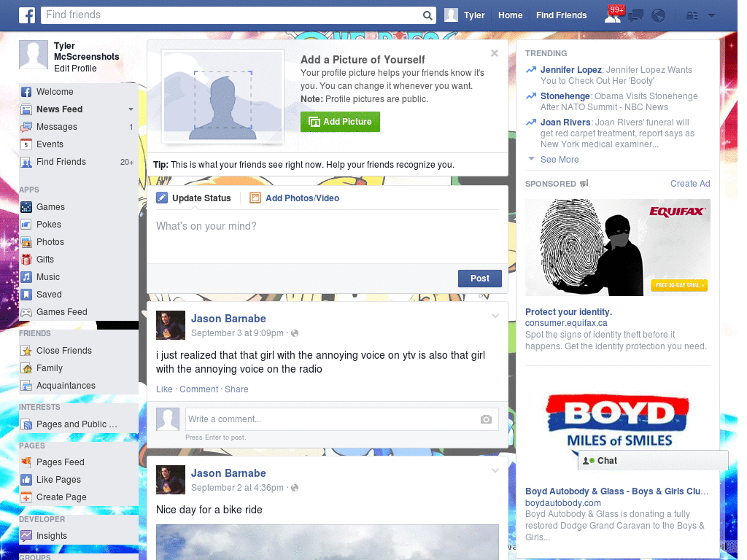The width and height of the screenshot is (747, 560).
Task: Click the Post button
Action: click(480, 279)
